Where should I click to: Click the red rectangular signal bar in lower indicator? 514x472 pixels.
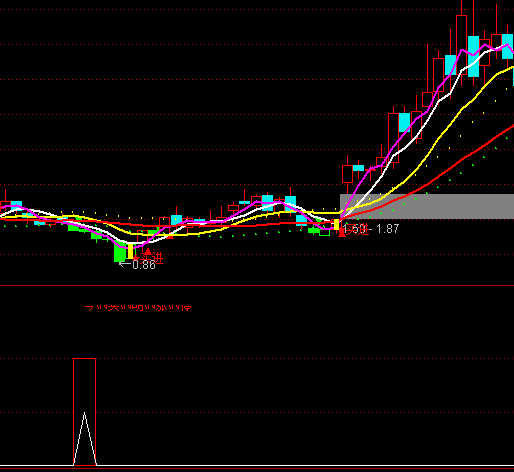point(85,412)
